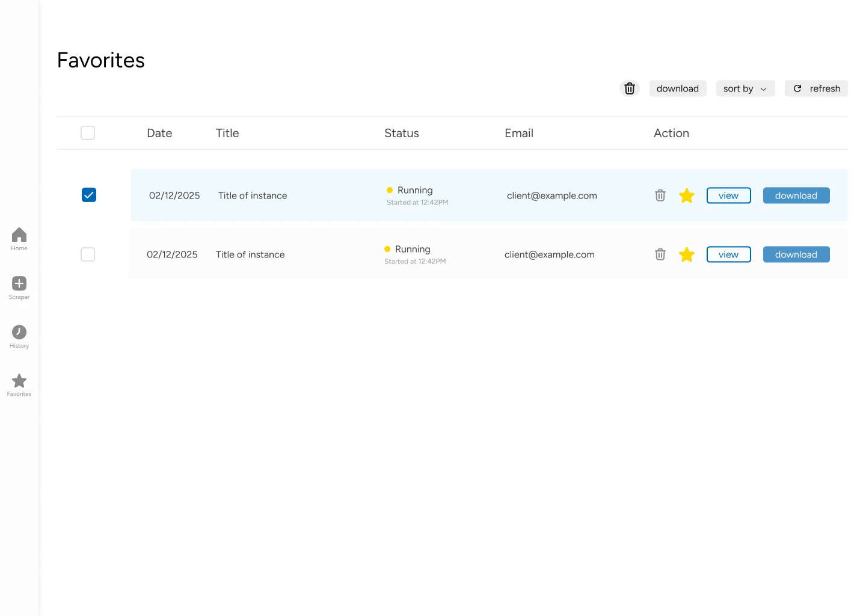Click the first row's Title of instance
The height and width of the screenshot is (616, 866).
click(x=253, y=196)
